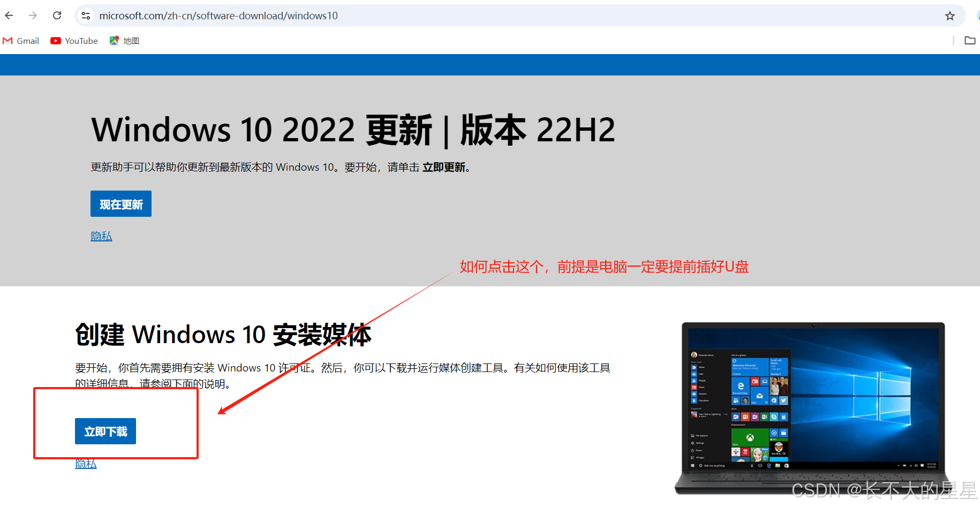Open the YouTube bookmark
This screenshot has height=508, width=980.
(x=74, y=41)
